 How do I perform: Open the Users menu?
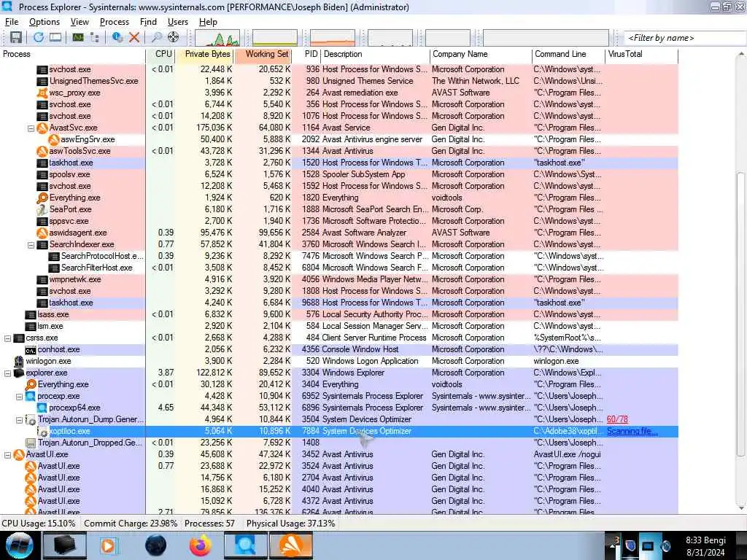point(178,22)
